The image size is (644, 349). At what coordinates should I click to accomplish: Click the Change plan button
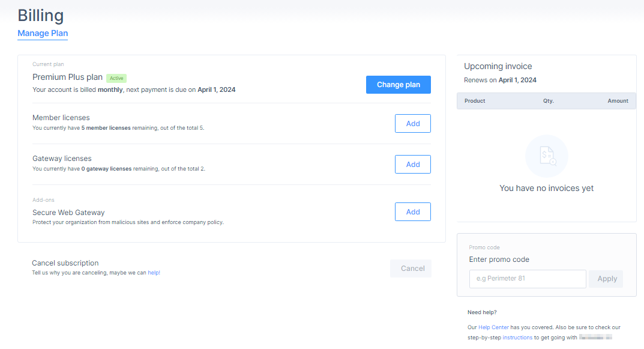coord(398,85)
